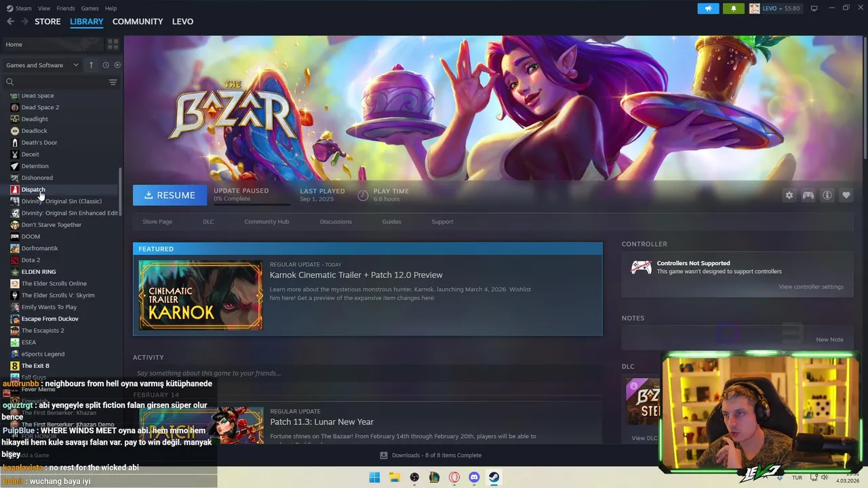Open Patch 11.3 Lunar New Year post

coord(321,422)
